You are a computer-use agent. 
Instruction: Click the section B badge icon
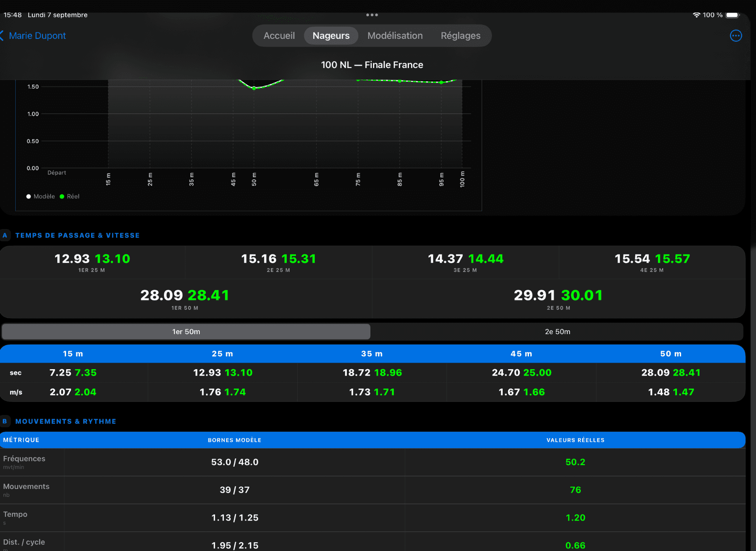[5, 421]
